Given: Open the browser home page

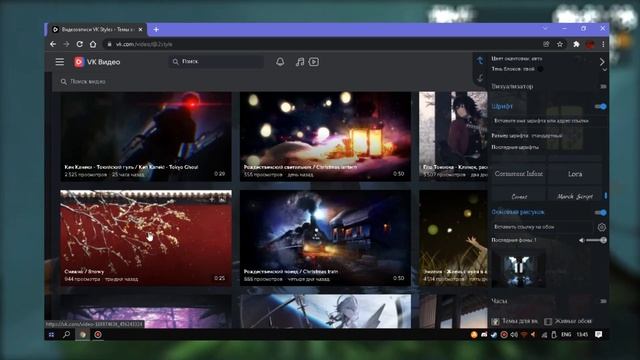Looking at the screenshot, I should tap(93, 44).
